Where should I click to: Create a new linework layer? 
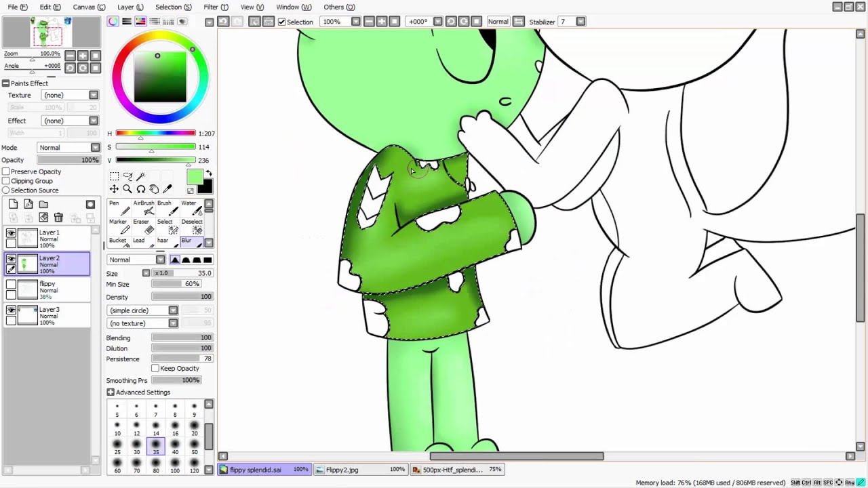pyautogui.click(x=28, y=204)
